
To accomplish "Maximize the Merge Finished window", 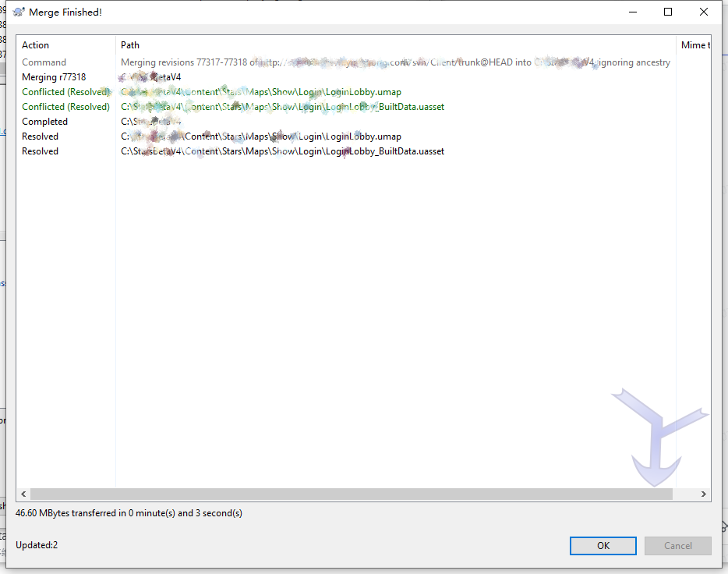I will click(x=668, y=12).
